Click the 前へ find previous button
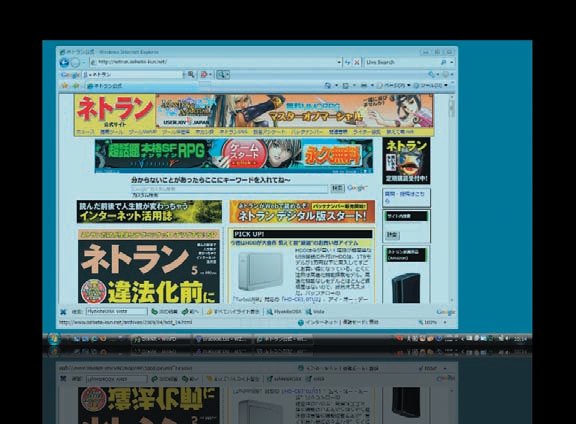576x424 pixels. [x=190, y=312]
